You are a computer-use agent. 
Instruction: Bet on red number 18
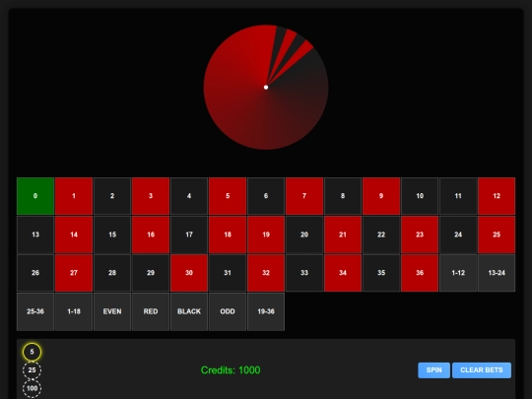point(228,234)
